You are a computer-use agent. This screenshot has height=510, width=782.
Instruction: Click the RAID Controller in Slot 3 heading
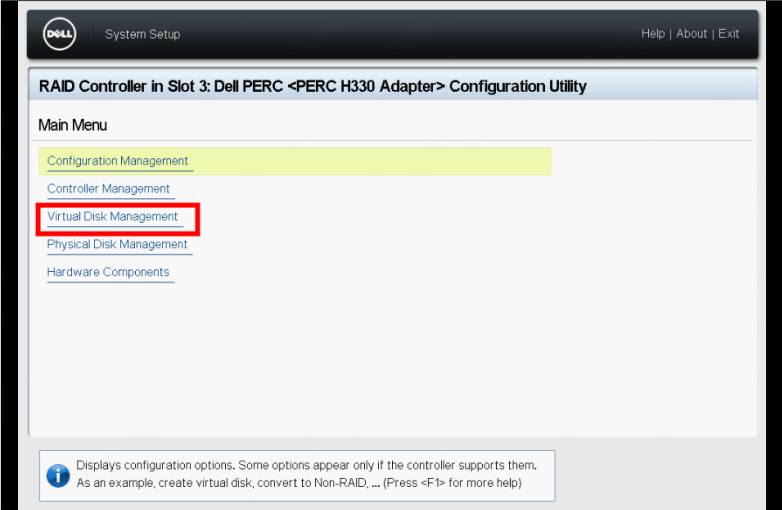pyautogui.click(x=313, y=86)
